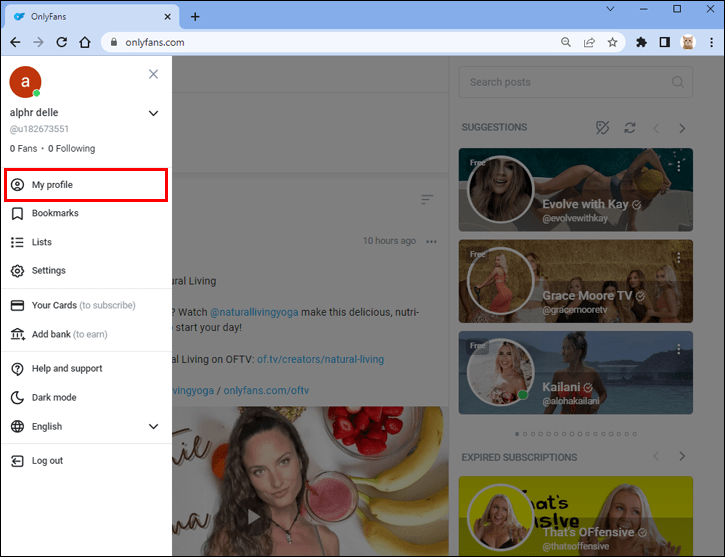Go to previous suggestions page arrow
This screenshot has height=557, width=725.
pos(656,128)
